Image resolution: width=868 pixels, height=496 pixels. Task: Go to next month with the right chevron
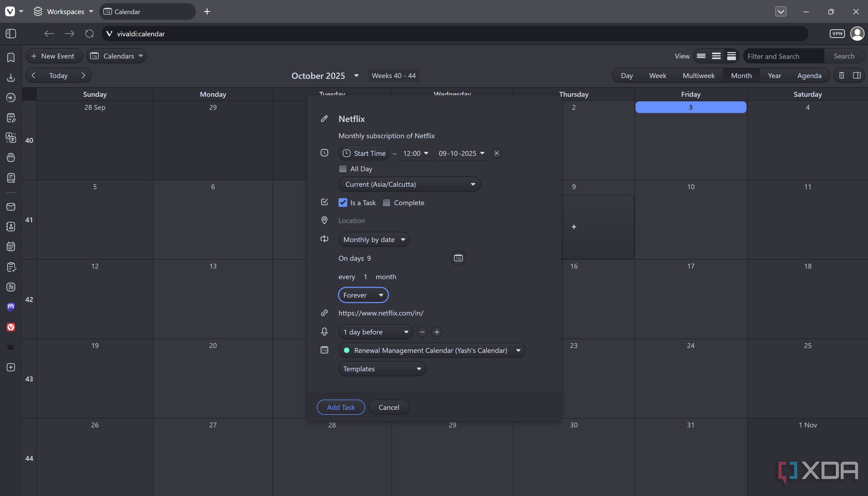pyautogui.click(x=83, y=76)
